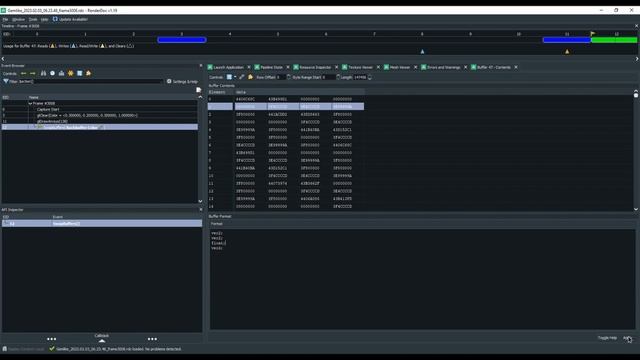Click the last Event Browser toolbar icon

click(x=89, y=73)
